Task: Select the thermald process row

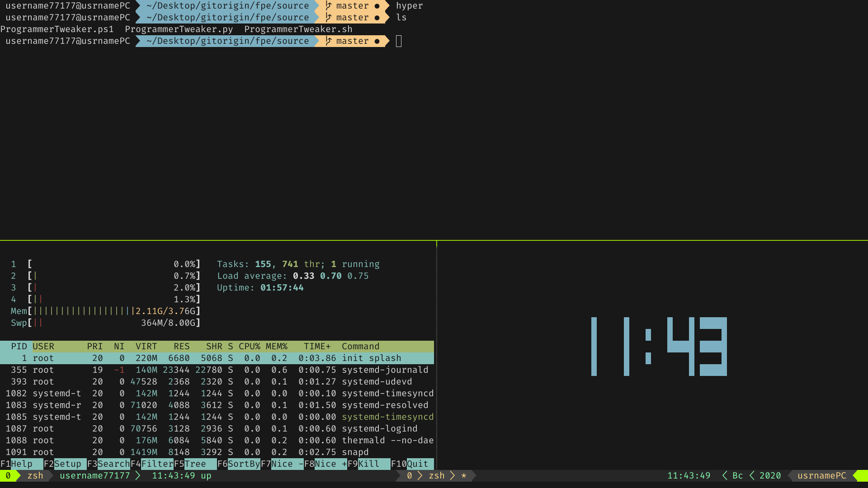Action: pyautogui.click(x=217, y=441)
